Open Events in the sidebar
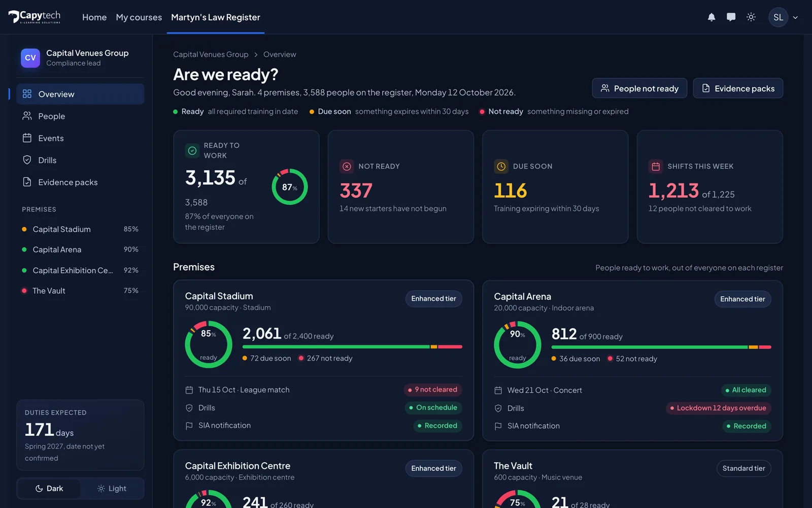 (80, 138)
